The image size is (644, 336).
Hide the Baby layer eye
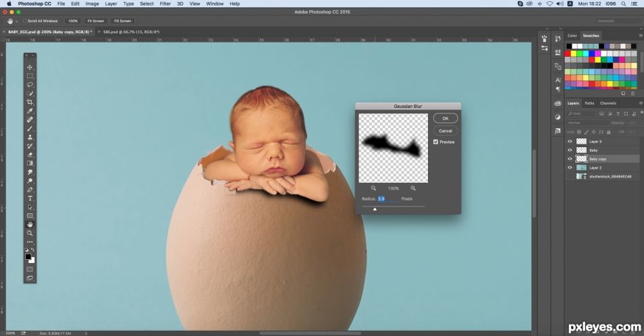point(570,150)
